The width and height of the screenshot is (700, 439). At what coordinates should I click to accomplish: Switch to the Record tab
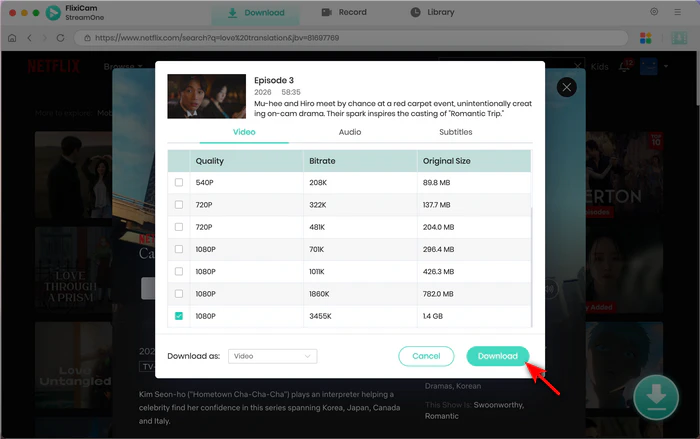[x=345, y=13]
